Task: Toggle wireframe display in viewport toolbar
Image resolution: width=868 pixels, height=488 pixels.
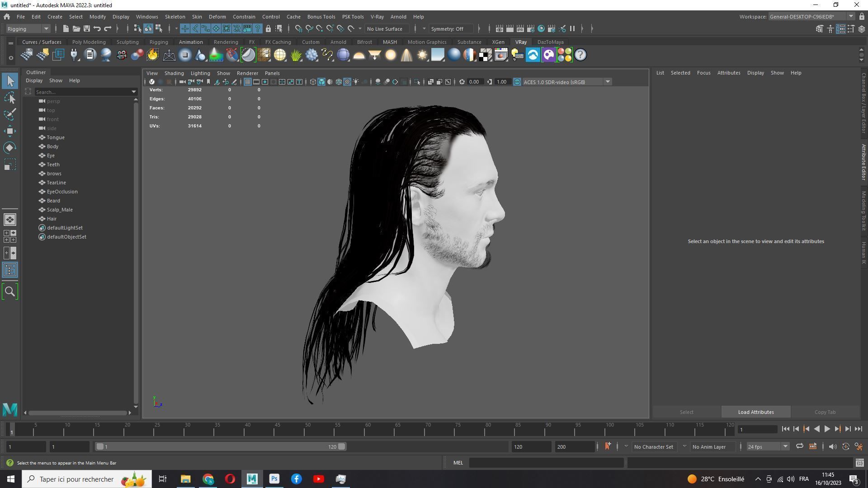Action: click(x=313, y=82)
